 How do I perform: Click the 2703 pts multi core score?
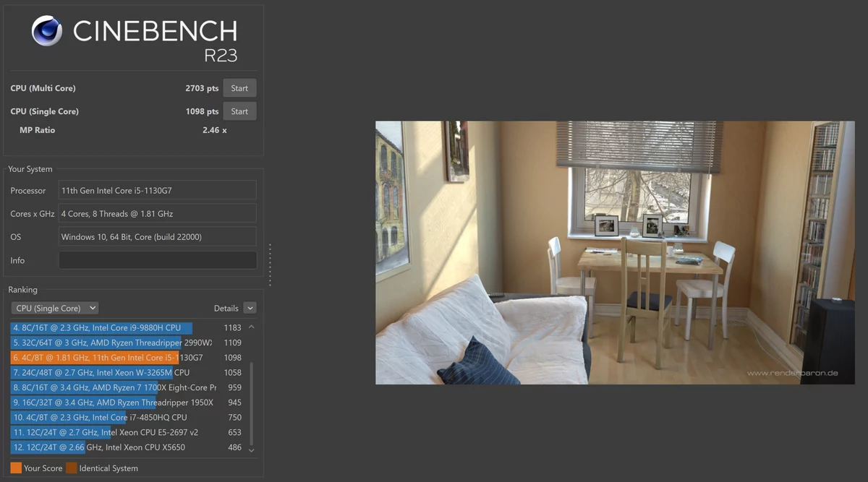[202, 88]
